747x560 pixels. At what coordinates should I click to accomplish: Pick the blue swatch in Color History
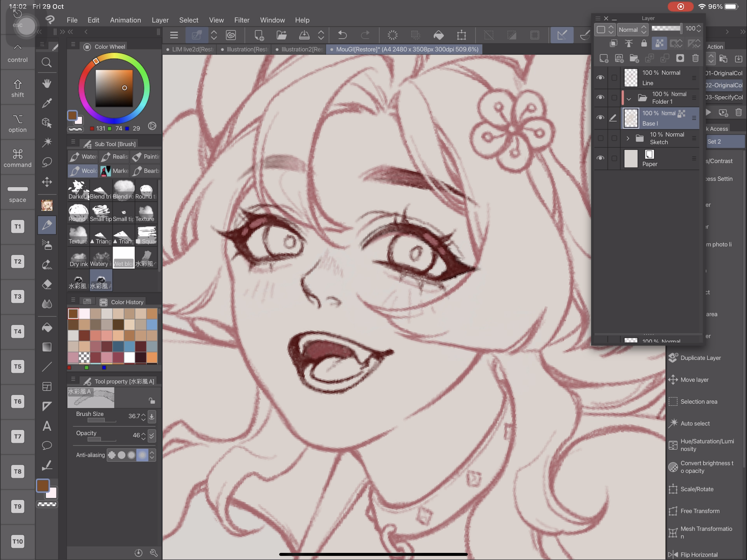(152, 325)
